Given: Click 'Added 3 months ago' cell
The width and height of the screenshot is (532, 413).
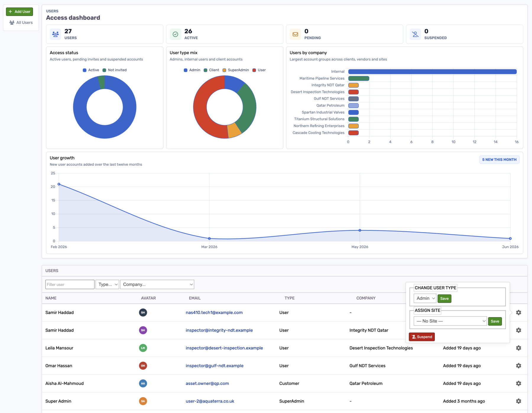Looking at the screenshot, I should click(464, 401).
